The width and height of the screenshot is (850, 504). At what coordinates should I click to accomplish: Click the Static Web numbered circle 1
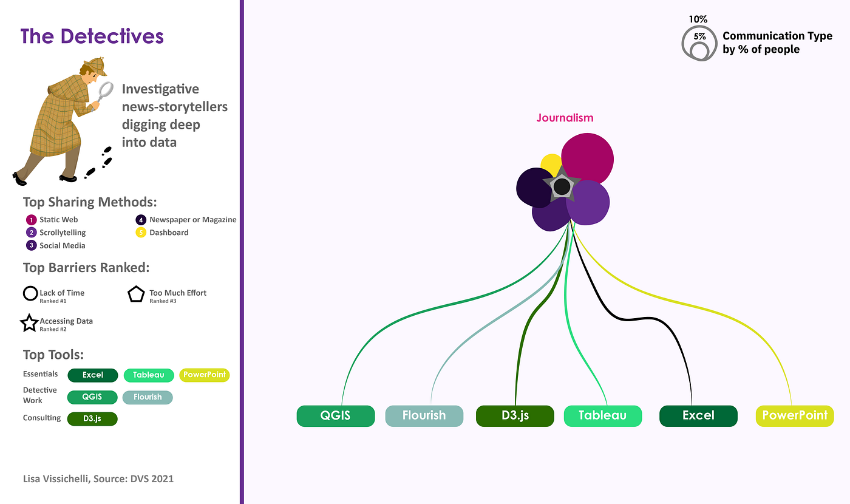click(32, 220)
